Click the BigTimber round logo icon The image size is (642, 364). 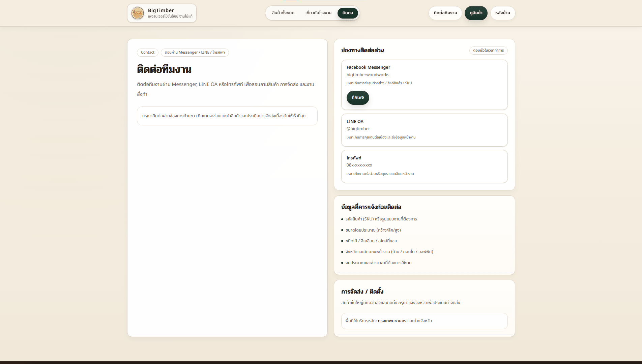tap(137, 13)
